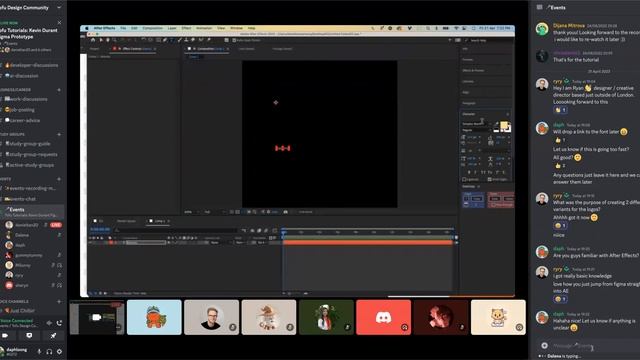Open the work-discussions channel

(x=26, y=99)
